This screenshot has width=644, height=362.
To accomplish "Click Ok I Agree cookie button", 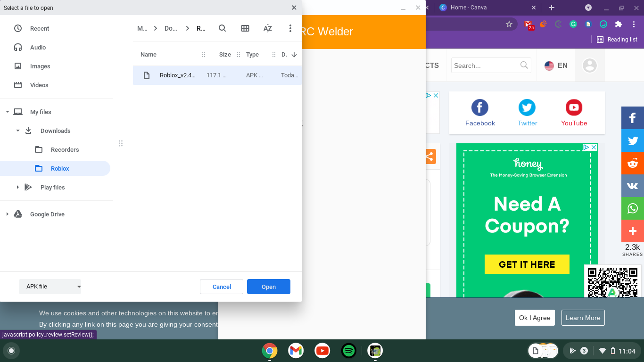I will coord(535,318).
